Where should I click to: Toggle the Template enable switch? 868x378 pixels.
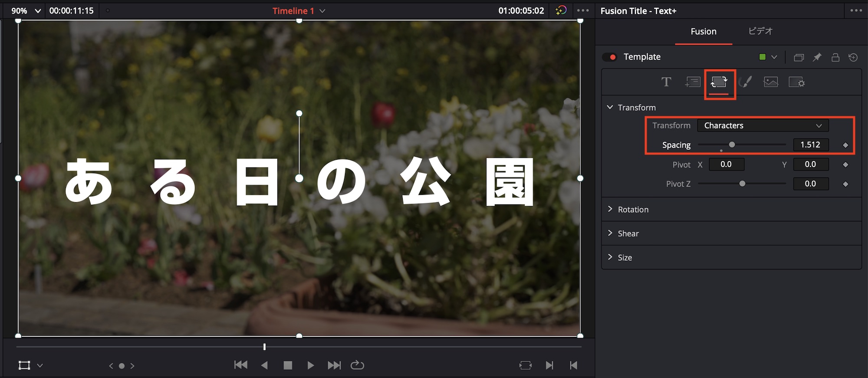point(609,57)
